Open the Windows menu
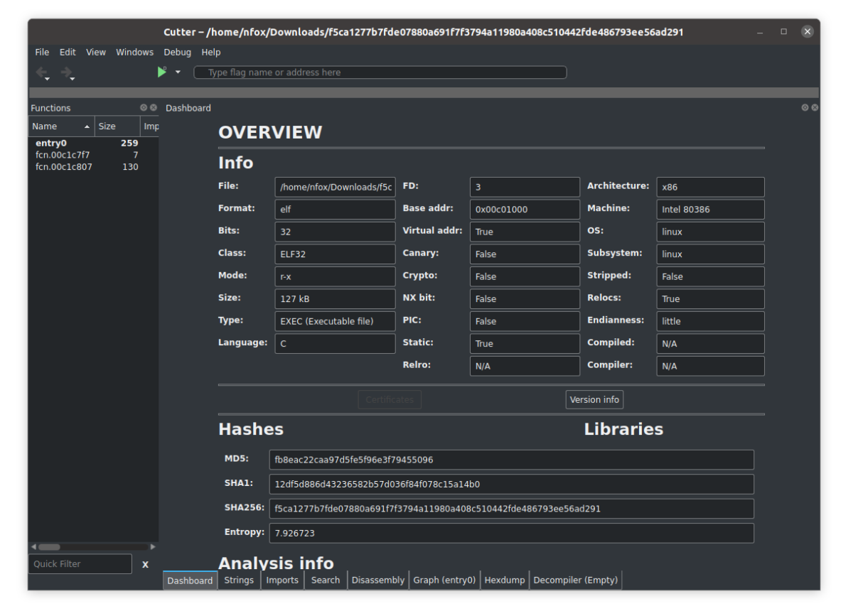 point(134,52)
